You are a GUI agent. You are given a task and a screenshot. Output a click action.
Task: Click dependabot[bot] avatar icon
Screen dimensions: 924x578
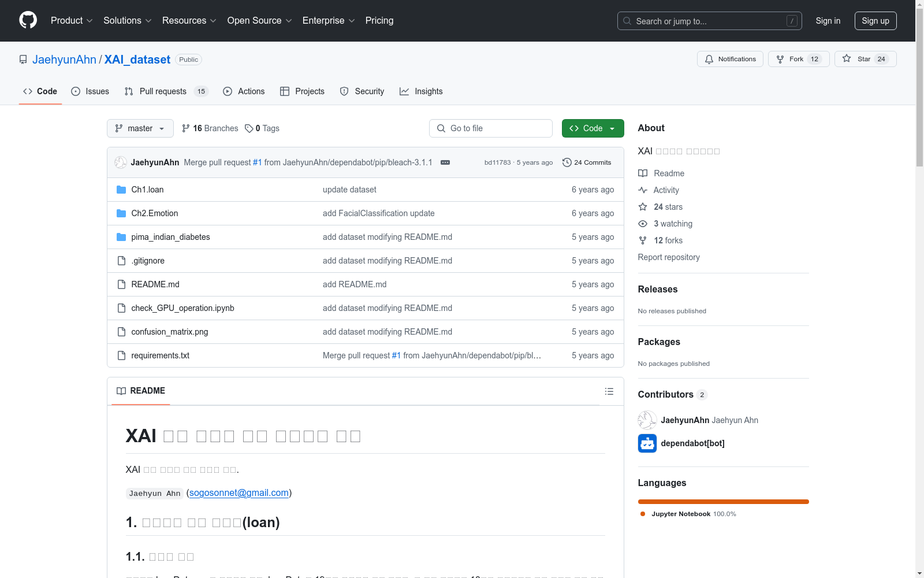tap(647, 443)
